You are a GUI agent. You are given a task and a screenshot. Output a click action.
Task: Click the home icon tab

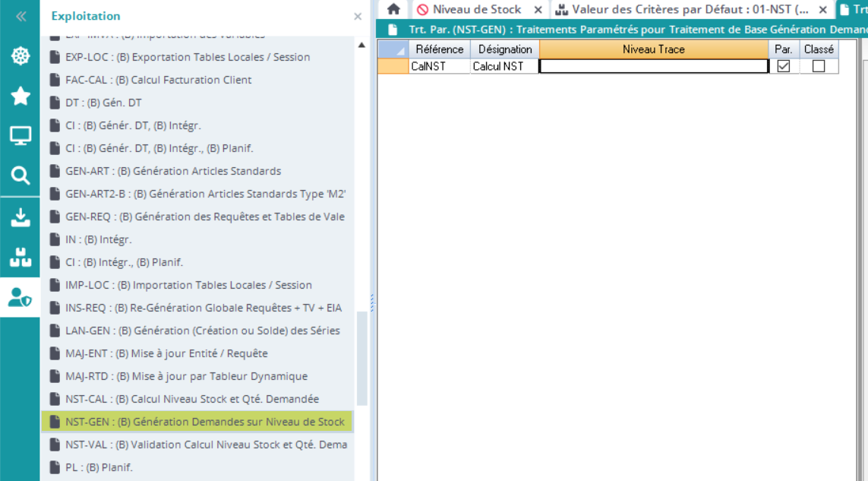(x=393, y=10)
